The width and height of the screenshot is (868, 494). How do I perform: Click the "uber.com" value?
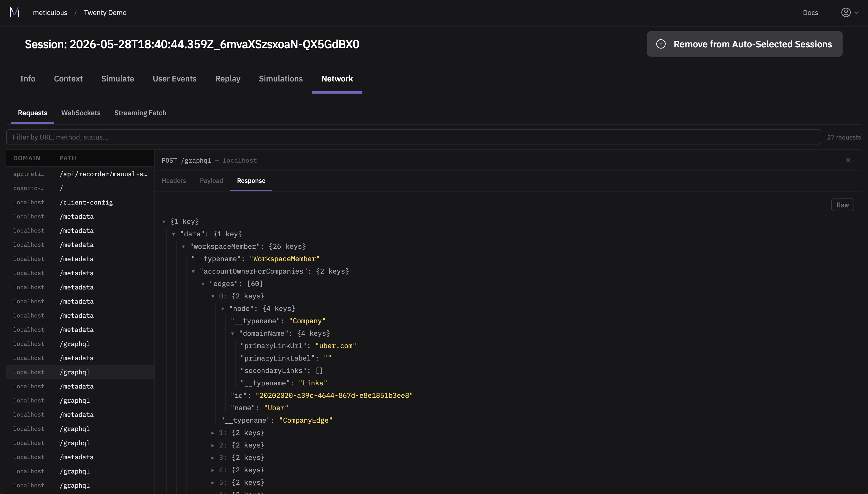coord(336,346)
